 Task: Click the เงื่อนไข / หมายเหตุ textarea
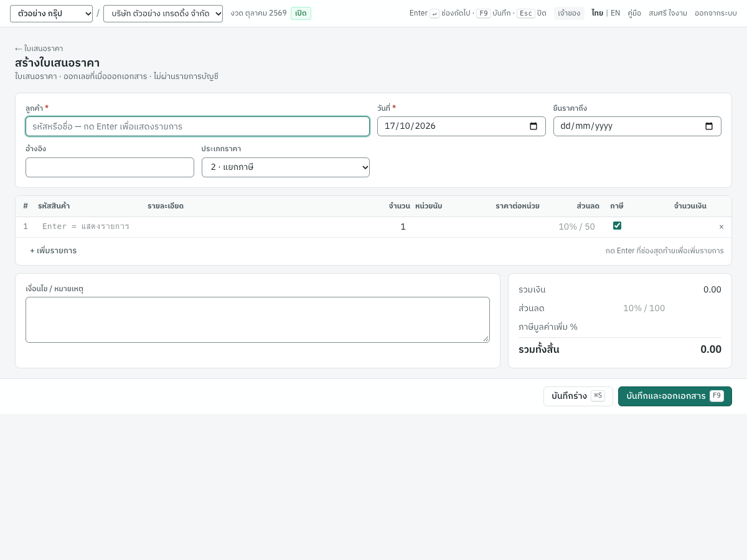pos(258,320)
